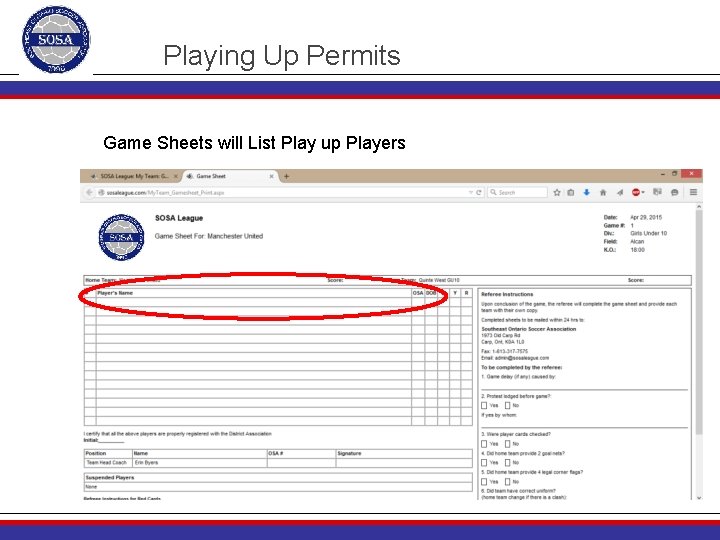Click the admin@sosaleague.com email address
This screenshot has width=720, height=540.
pyautogui.click(x=522, y=358)
